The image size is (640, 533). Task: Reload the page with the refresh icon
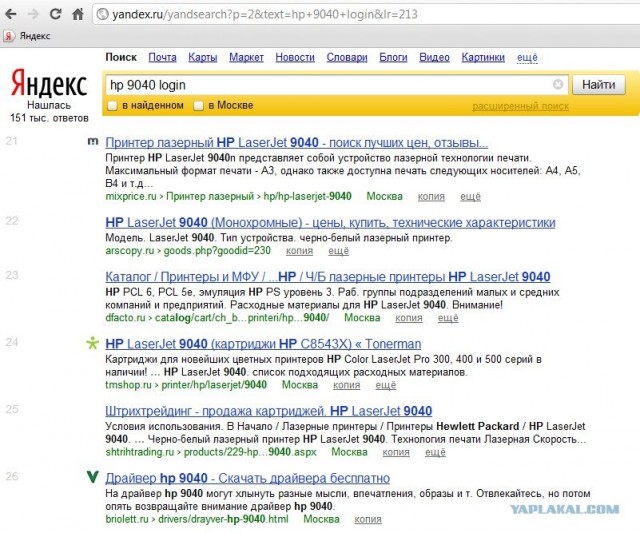55,14
